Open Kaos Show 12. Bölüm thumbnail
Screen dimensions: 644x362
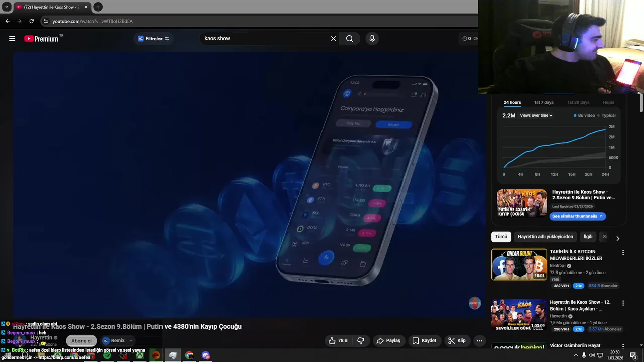coord(519,315)
